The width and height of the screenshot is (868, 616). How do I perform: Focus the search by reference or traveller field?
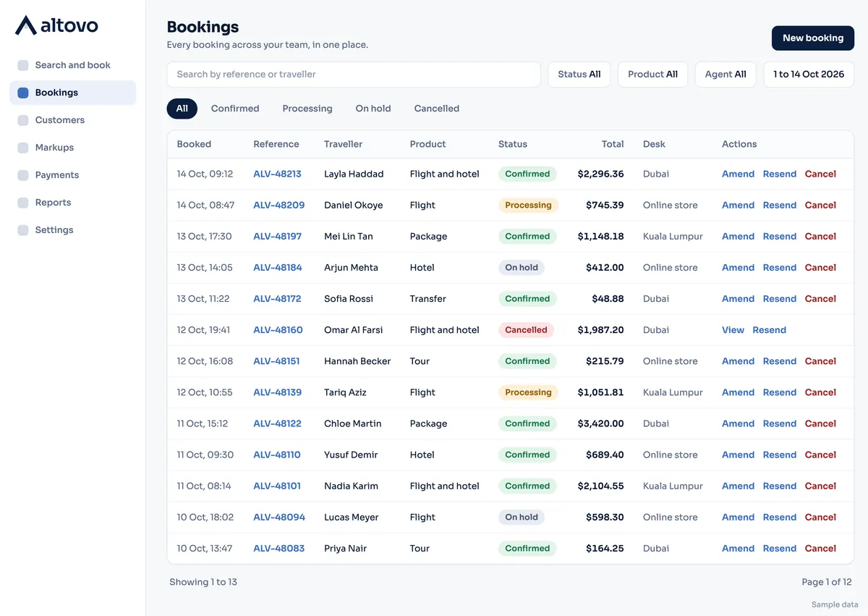tap(354, 75)
